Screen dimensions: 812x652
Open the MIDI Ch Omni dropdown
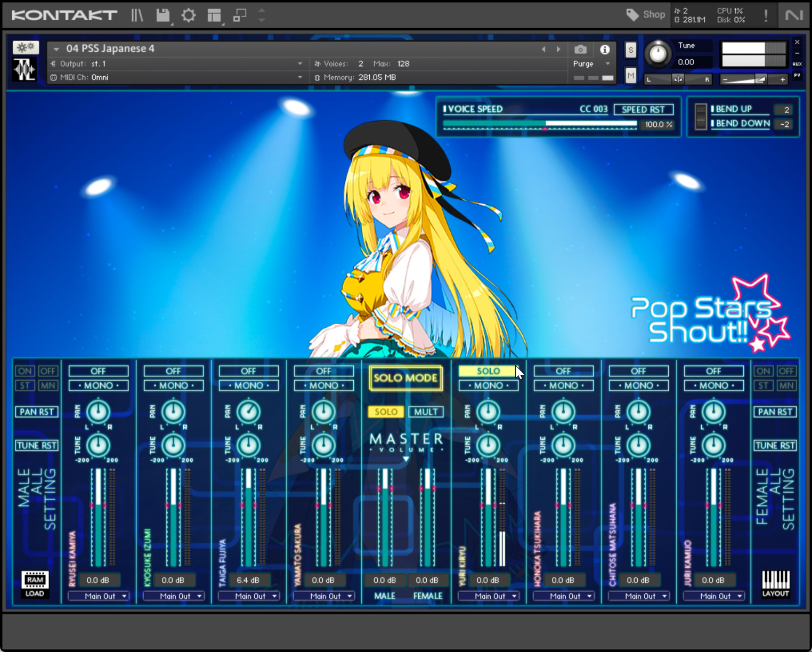[x=176, y=77]
